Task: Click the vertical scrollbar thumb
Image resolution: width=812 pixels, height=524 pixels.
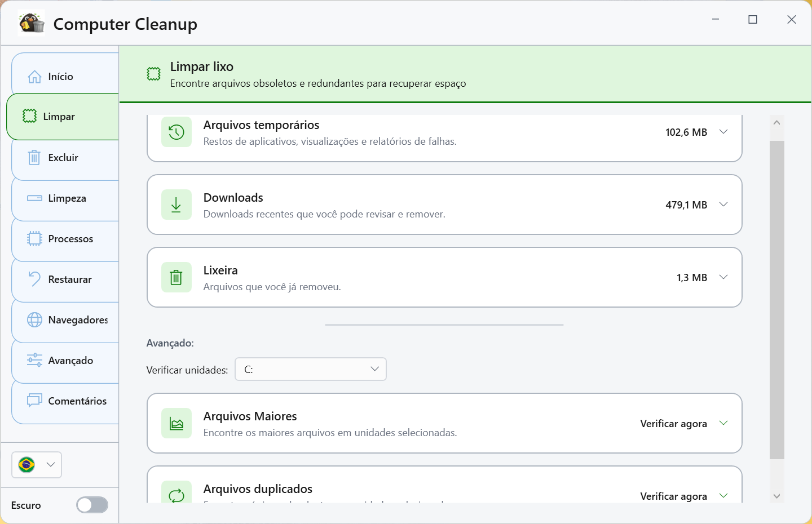Action: coord(777,300)
